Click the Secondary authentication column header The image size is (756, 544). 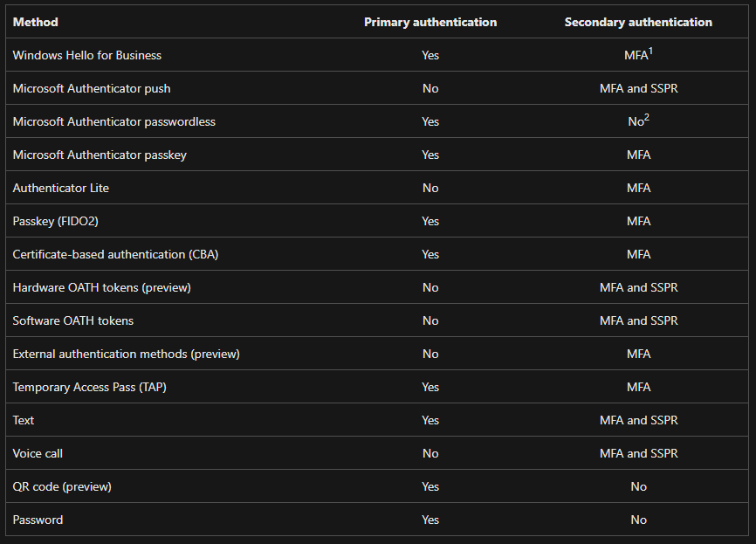point(638,22)
